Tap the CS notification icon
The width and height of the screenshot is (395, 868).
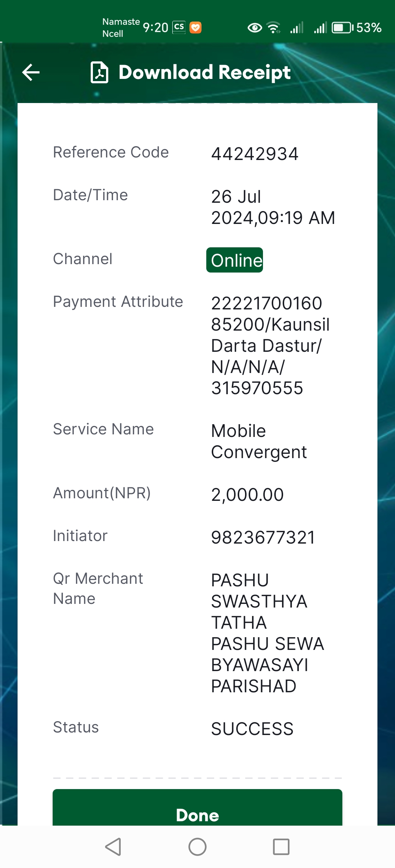[x=179, y=27]
